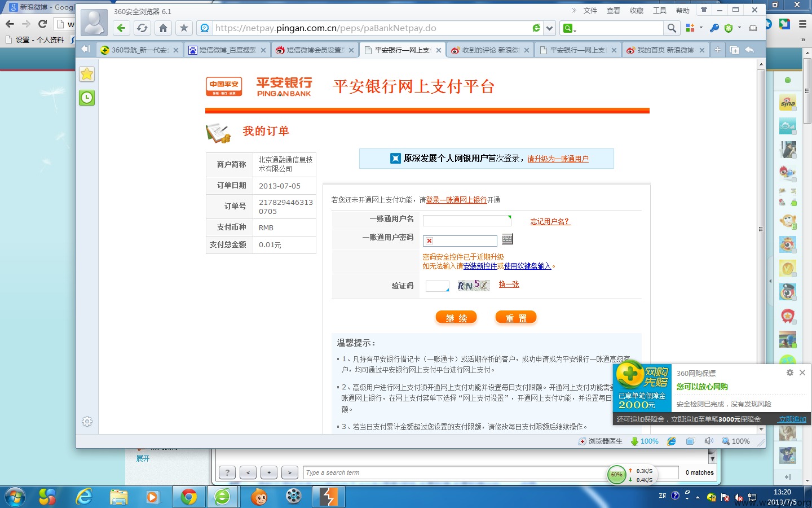The height and width of the screenshot is (508, 812).
Task: Click 立即追加 in the 360 popup
Action: (x=792, y=419)
